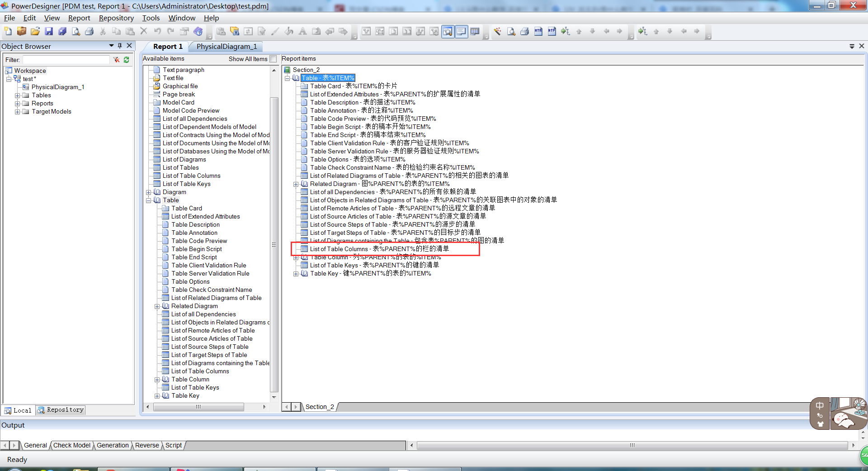Image resolution: width=868 pixels, height=471 pixels.
Task: Open the Tools menu
Action: pos(151,18)
